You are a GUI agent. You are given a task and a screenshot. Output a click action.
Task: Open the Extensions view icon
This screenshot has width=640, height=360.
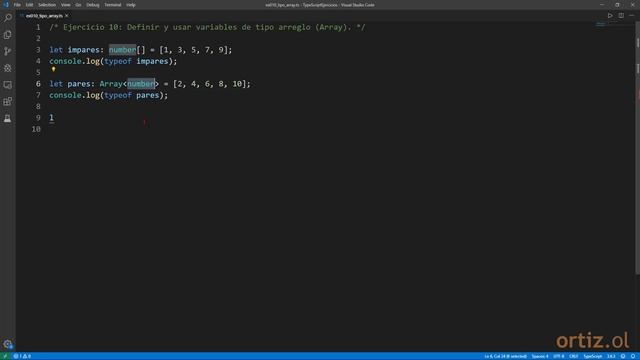coord(7,102)
